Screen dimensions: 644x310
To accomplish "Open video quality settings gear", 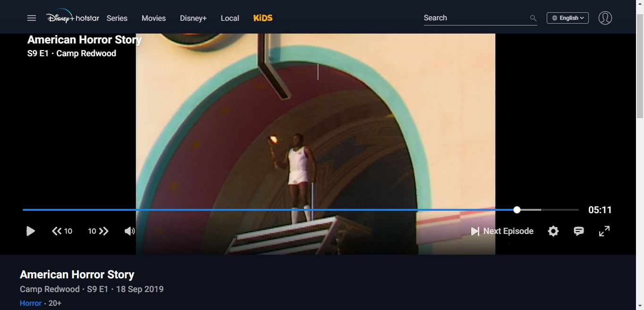I will (x=553, y=231).
